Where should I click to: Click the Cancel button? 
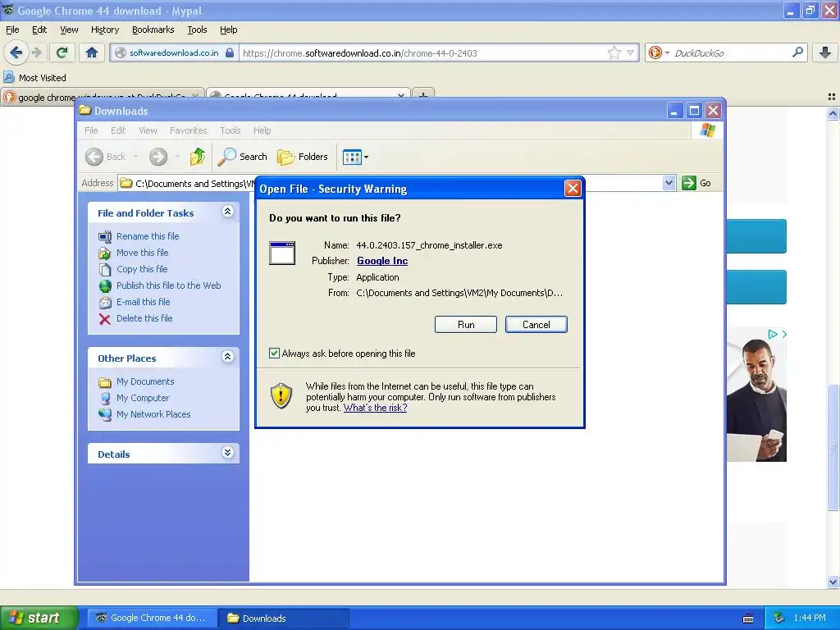(536, 325)
